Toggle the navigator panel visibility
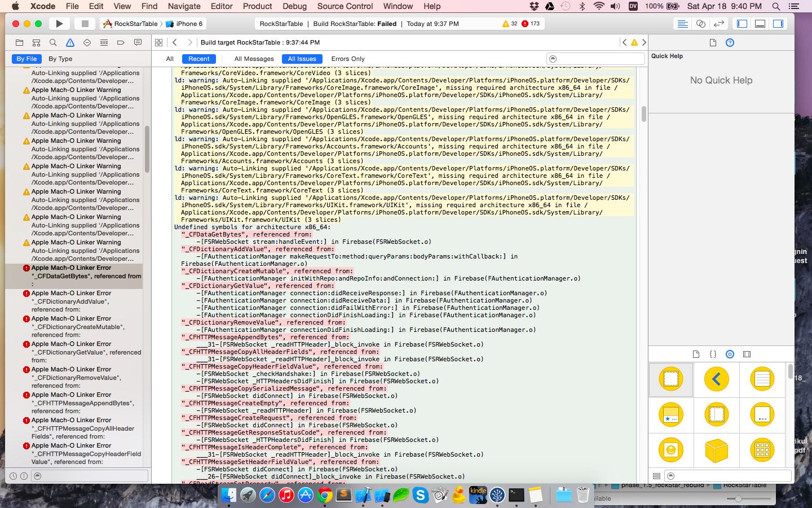 [742, 24]
